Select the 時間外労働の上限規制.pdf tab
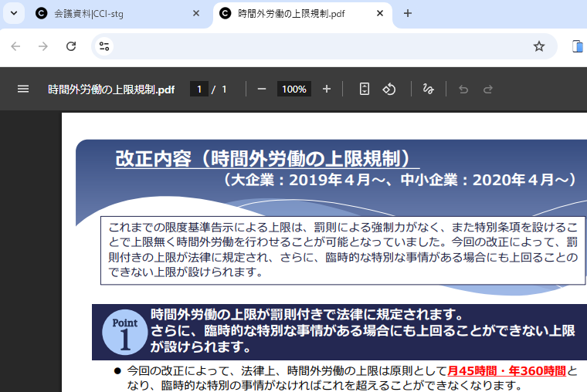Viewport: 587px width, 392px height. click(303, 14)
